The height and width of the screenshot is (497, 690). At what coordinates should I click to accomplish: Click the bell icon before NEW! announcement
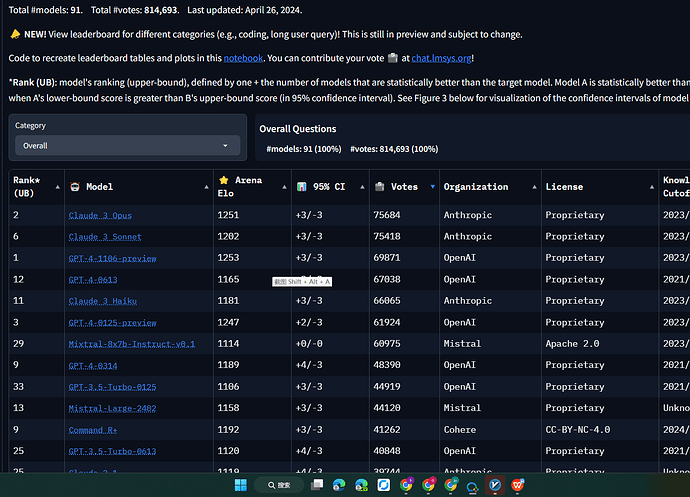(x=15, y=34)
